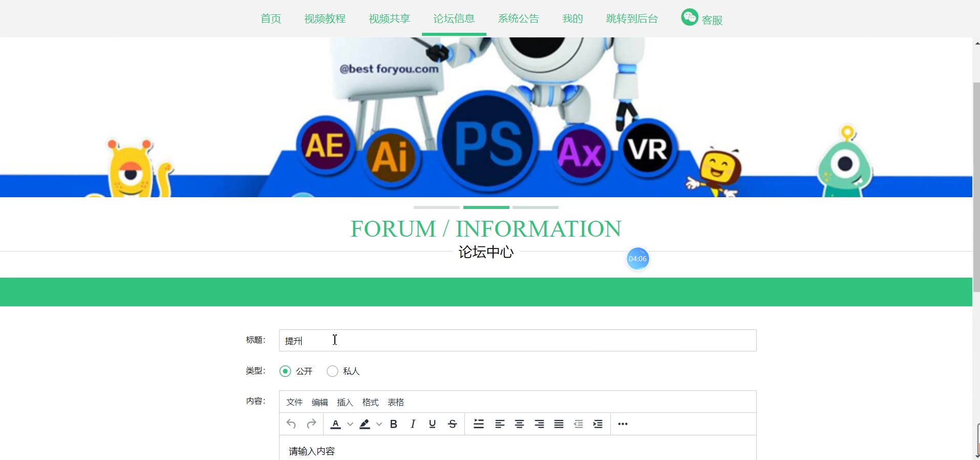Show more toolbar options via ellipsis
This screenshot has height=460, width=980.
point(623,424)
